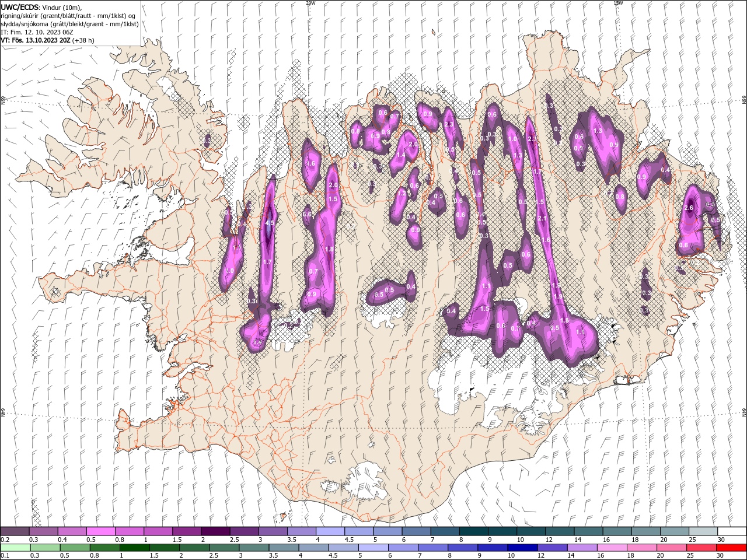
Task: Click the '2.6' snowfall value on the map
Action: (689, 208)
